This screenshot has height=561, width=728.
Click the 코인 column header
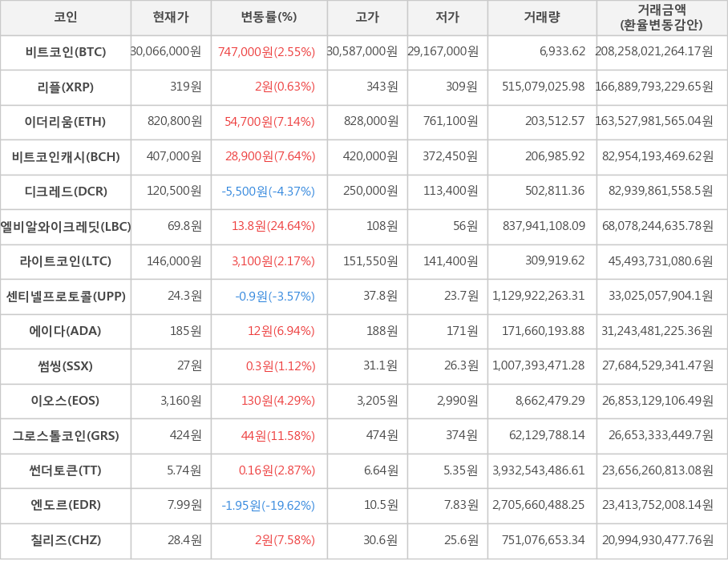point(65,18)
